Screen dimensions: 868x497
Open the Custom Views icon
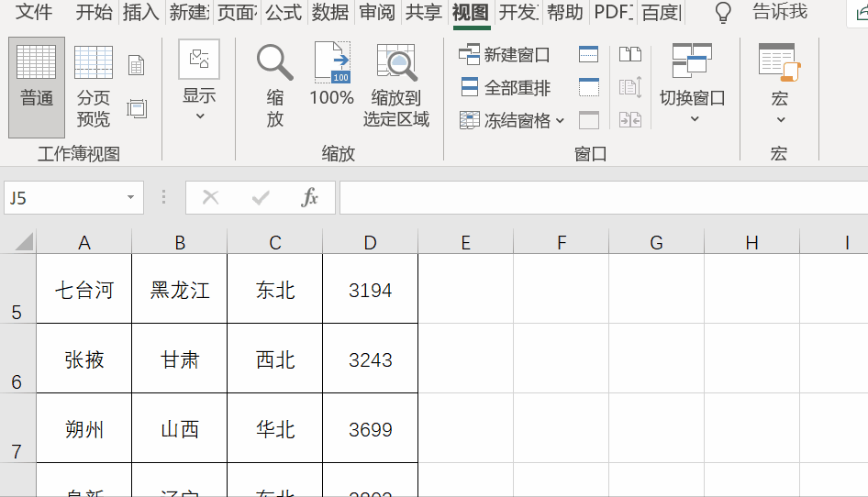click(x=136, y=108)
